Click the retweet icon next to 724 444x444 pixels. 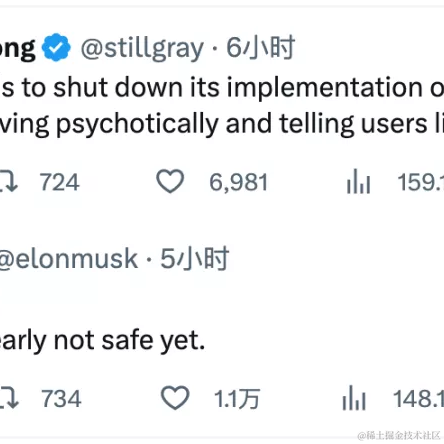point(9,181)
